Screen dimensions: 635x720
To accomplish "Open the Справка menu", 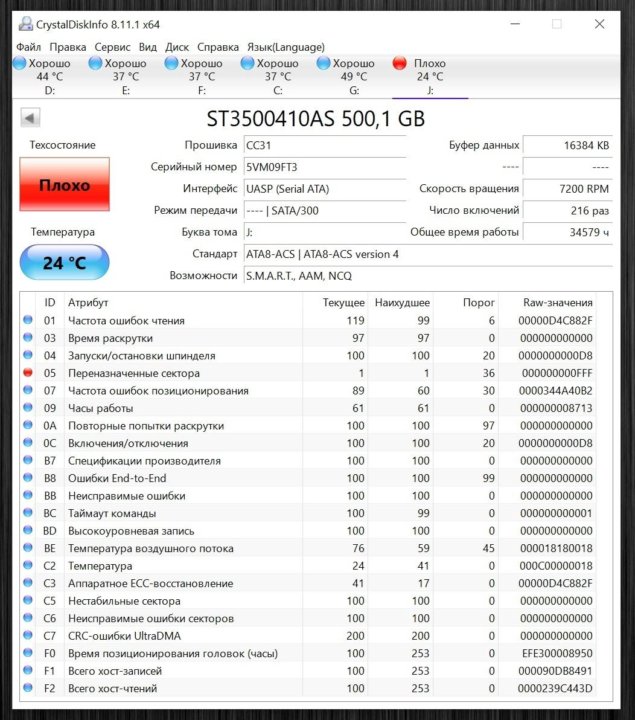I will click(217, 47).
